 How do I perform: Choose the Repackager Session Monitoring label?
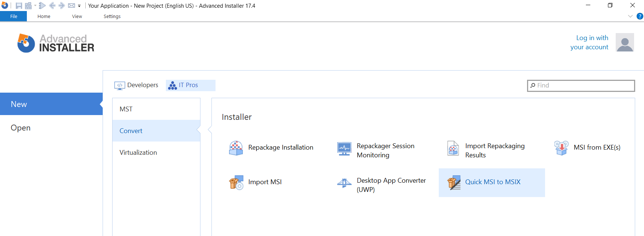[x=385, y=150]
